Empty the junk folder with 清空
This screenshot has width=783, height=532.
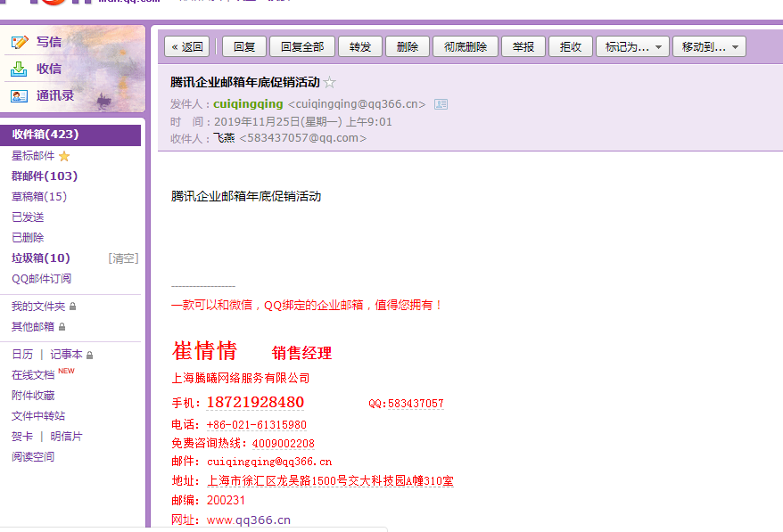click(x=123, y=258)
